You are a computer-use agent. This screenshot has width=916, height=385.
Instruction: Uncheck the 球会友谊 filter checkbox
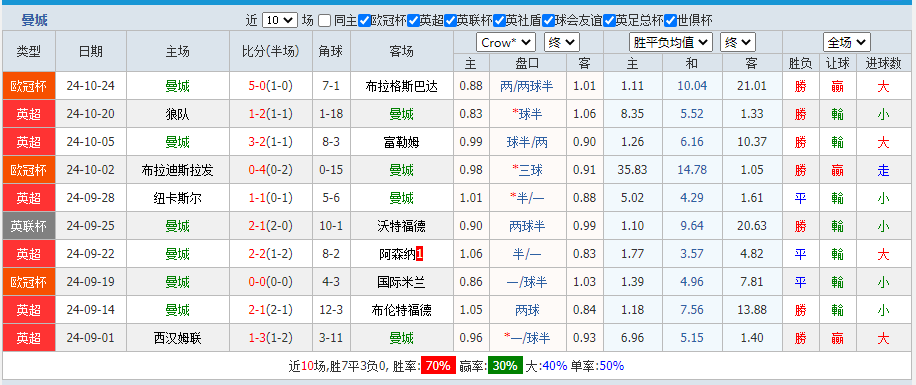click(548, 20)
